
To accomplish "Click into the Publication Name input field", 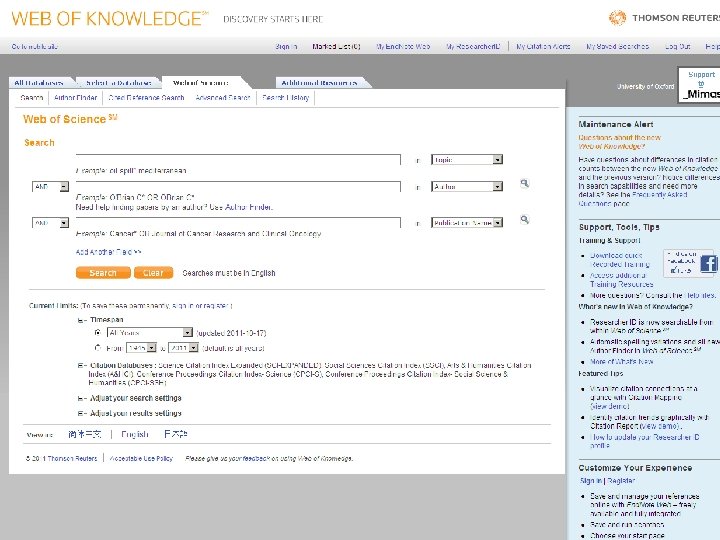I will pyautogui.click(x=238, y=223).
